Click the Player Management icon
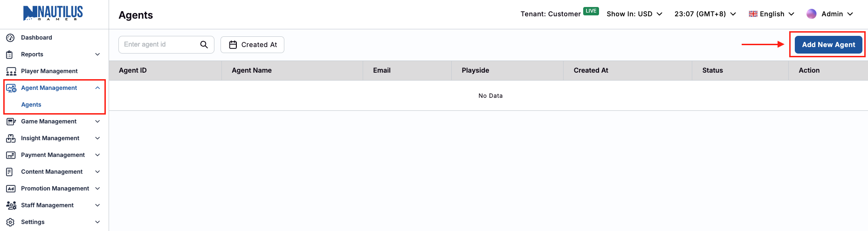Image resolution: width=868 pixels, height=231 pixels. coord(11,71)
